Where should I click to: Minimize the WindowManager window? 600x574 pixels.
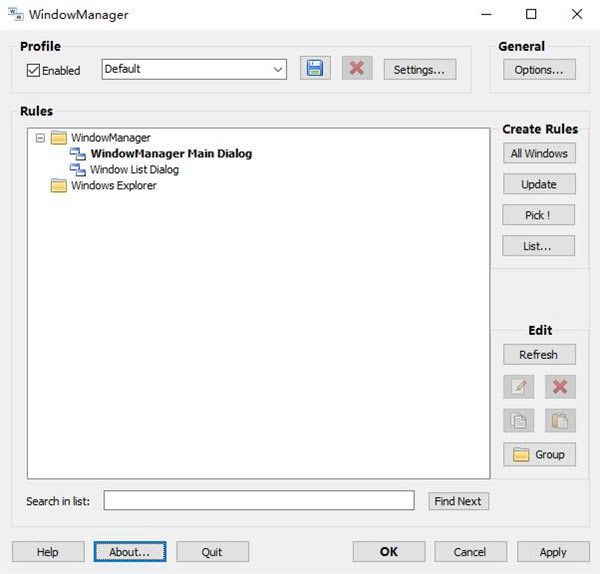click(486, 15)
